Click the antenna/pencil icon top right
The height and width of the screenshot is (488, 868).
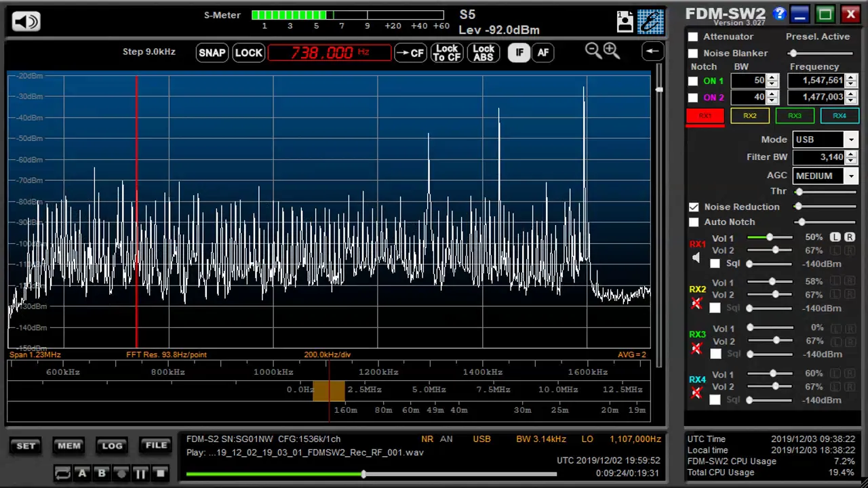pyautogui.click(x=650, y=22)
